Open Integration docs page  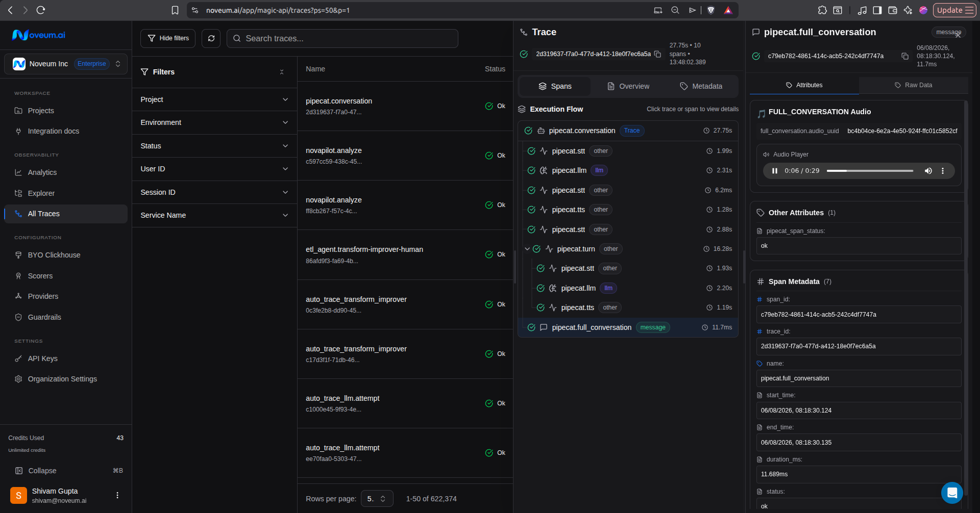pos(65,131)
